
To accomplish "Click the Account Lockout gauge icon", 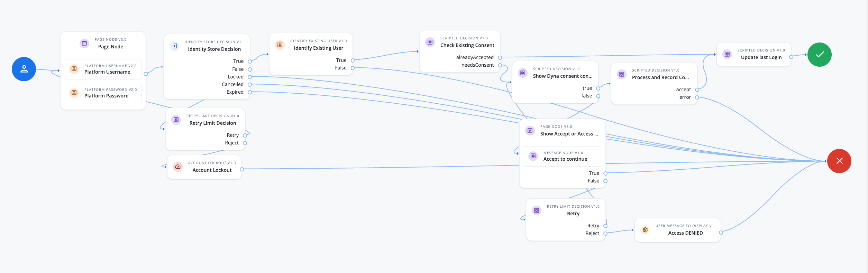I will pos(178,167).
